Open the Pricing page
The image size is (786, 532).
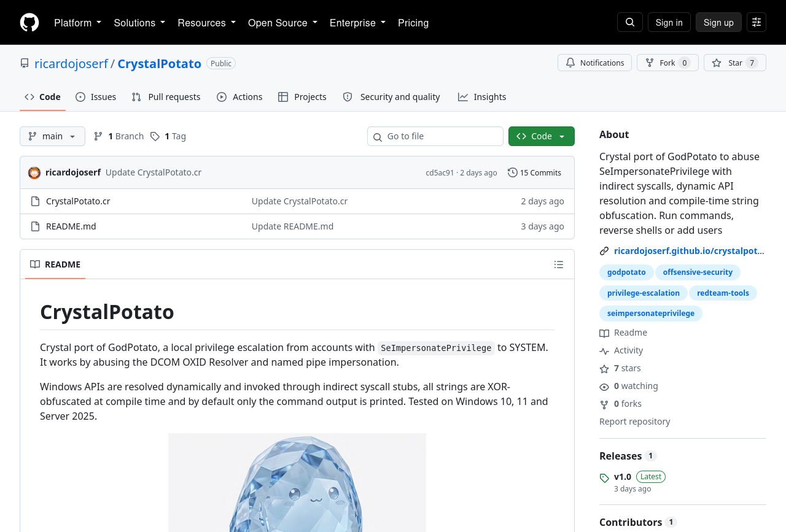413,23
